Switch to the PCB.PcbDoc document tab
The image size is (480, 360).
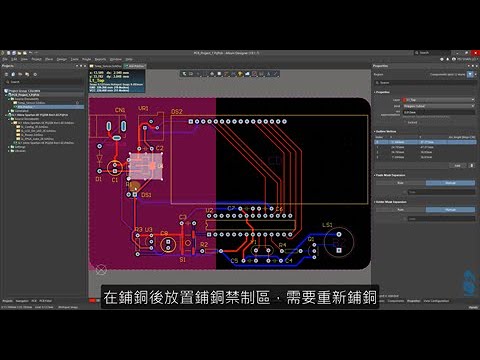135,66
